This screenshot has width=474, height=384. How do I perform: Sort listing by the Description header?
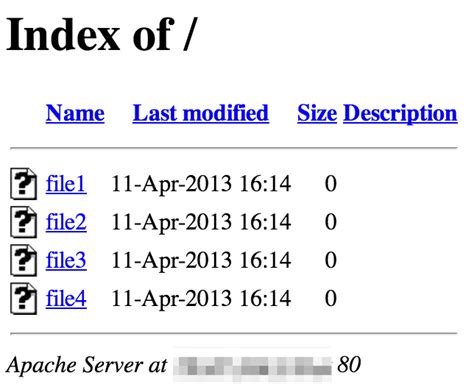[x=400, y=114]
